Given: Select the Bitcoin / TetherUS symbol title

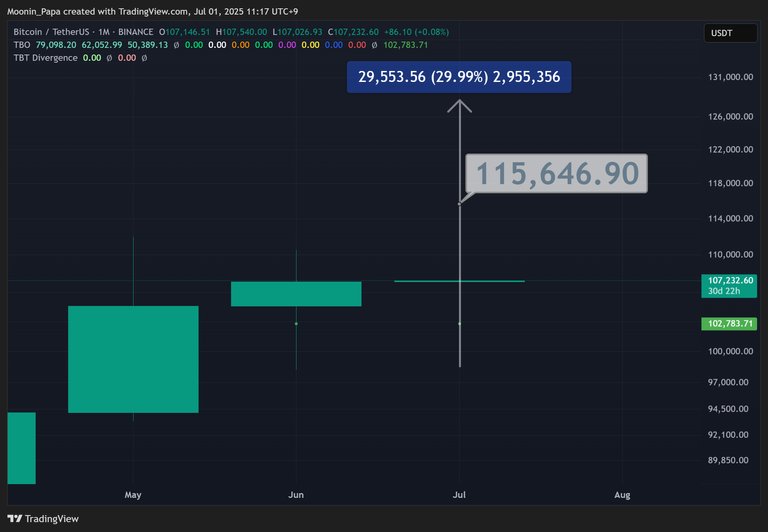Looking at the screenshot, I should [51, 32].
